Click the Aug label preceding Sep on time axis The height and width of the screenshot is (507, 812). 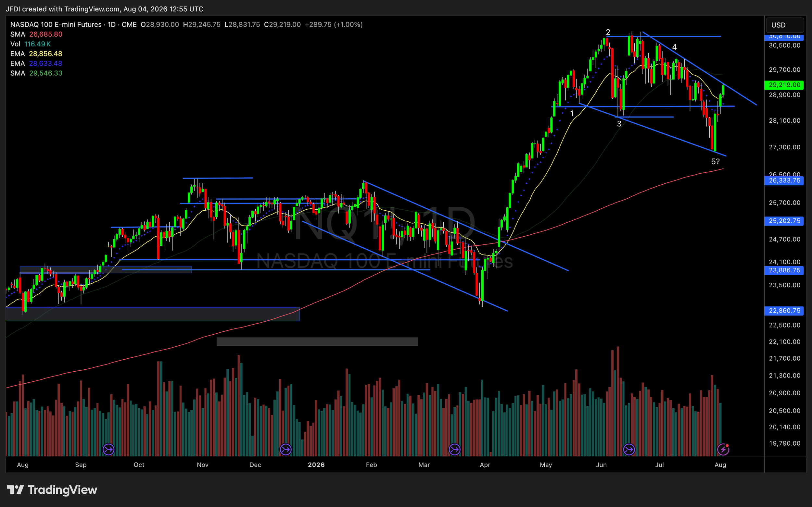pos(23,465)
